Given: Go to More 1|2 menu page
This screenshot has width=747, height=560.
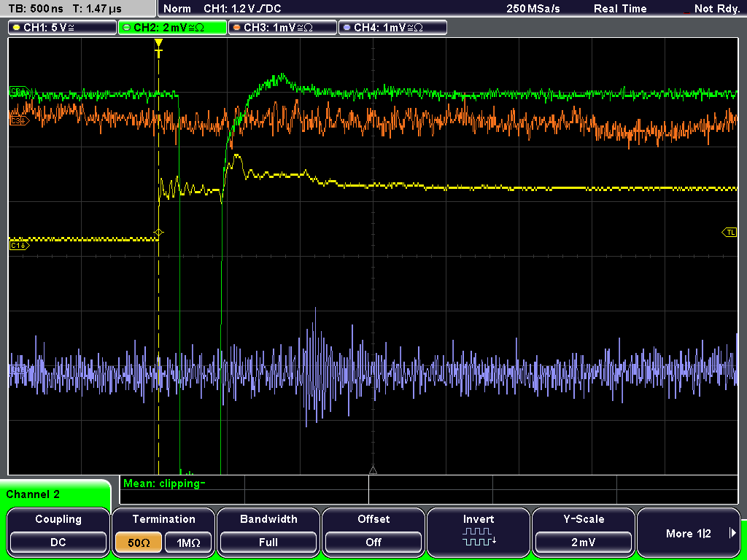Looking at the screenshot, I should tap(689, 532).
